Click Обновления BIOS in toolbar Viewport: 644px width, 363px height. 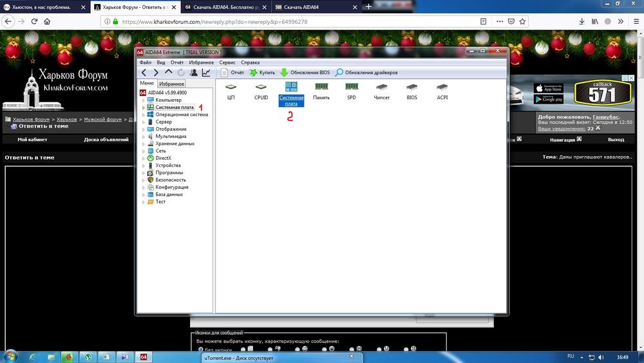pyautogui.click(x=305, y=72)
